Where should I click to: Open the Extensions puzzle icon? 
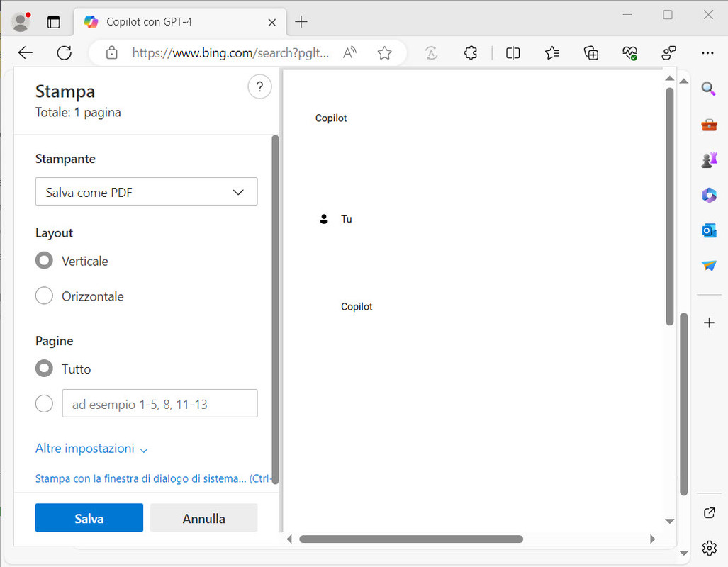pyautogui.click(x=470, y=53)
